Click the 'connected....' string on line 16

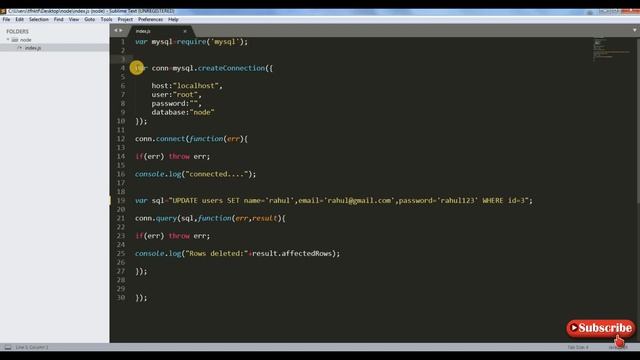[217, 174]
